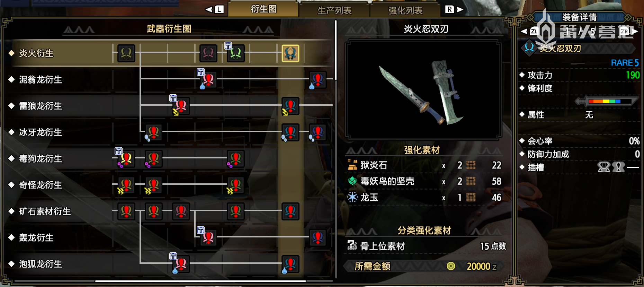Select thunder weapon node with hammer badge in 雷狼龙衍生

(x=181, y=106)
